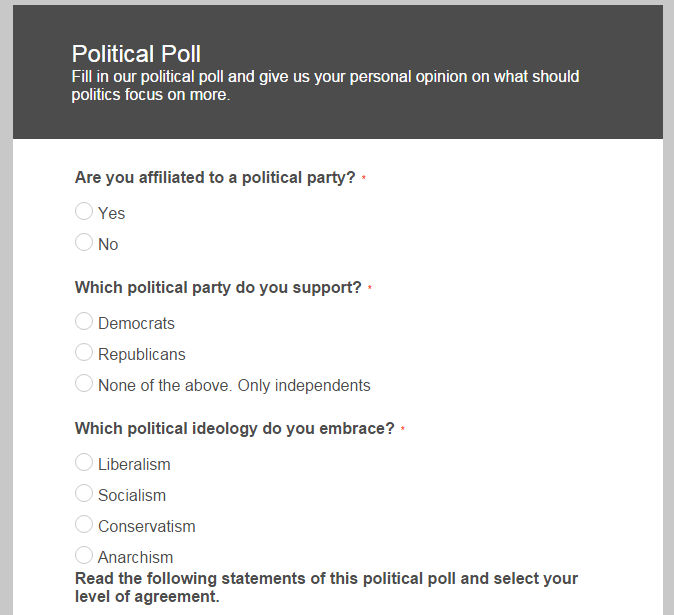Pick the independents-only radio button
Screen dimensions: 674x615
(x=84, y=384)
